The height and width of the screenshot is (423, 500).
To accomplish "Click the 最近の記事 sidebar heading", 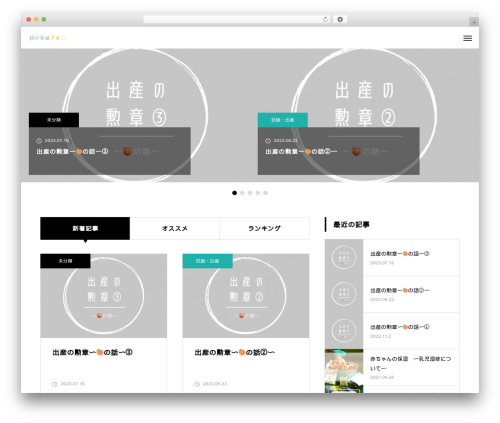I will (x=351, y=225).
